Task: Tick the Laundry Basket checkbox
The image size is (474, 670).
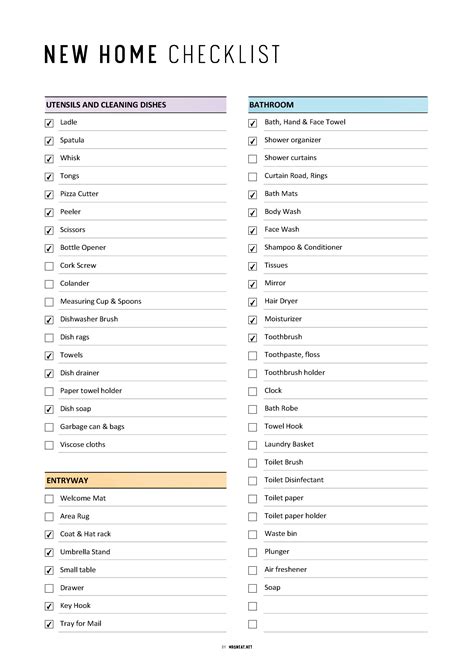Action: (253, 445)
